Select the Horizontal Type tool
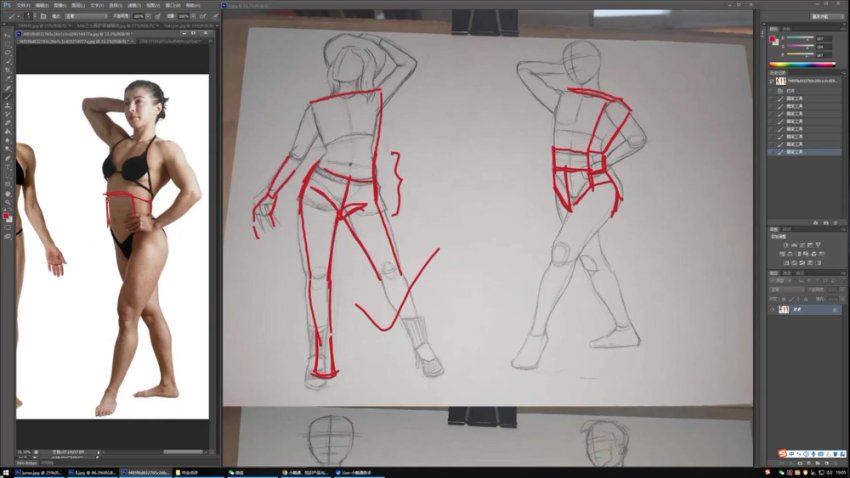 click(8, 167)
